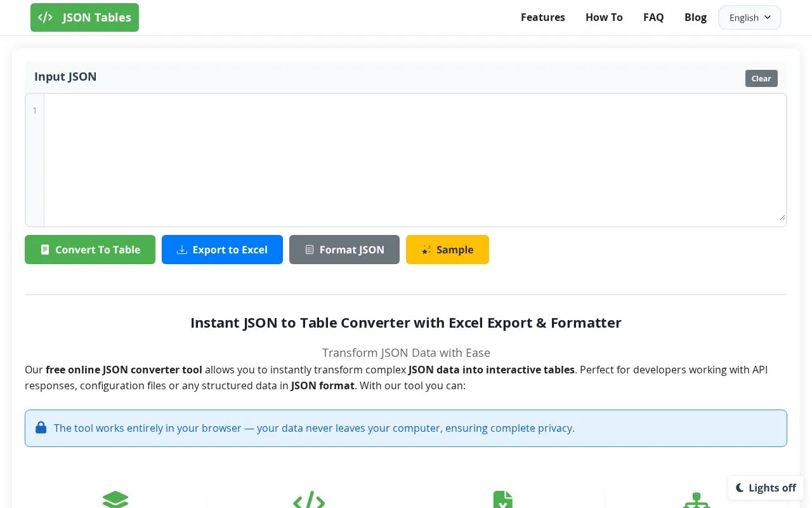The image size is (812, 508).
Task: Click the green hierarchy tree feature icon
Action: (x=697, y=500)
